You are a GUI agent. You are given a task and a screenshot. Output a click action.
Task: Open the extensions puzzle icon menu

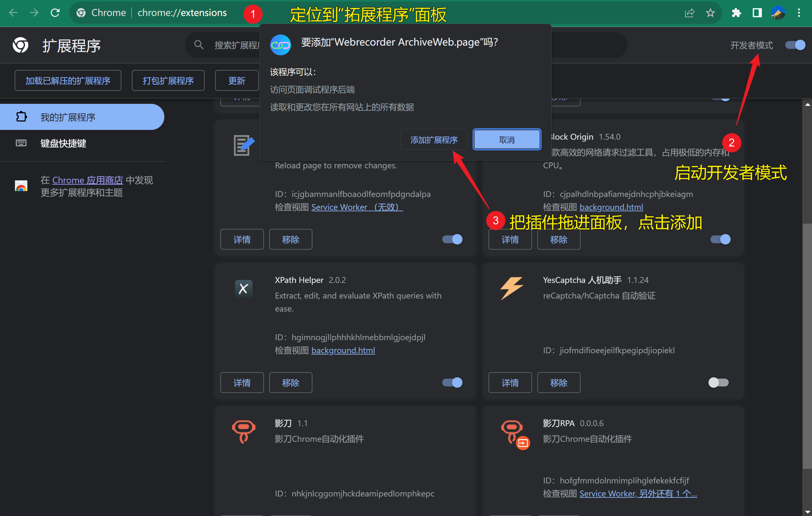(x=736, y=13)
